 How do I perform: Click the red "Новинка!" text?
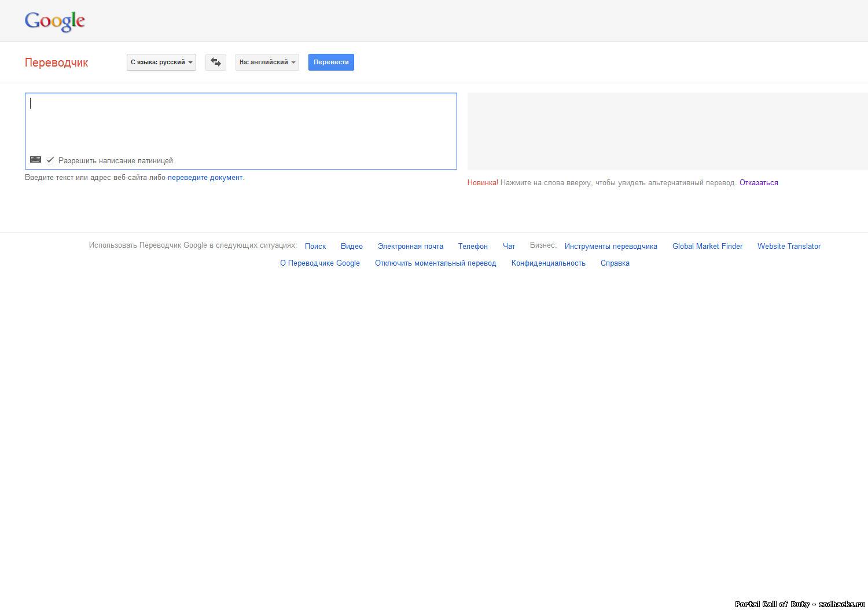[x=483, y=183]
